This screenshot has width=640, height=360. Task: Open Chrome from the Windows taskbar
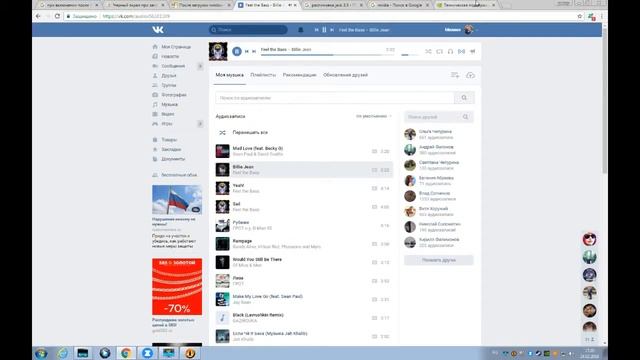(126, 353)
